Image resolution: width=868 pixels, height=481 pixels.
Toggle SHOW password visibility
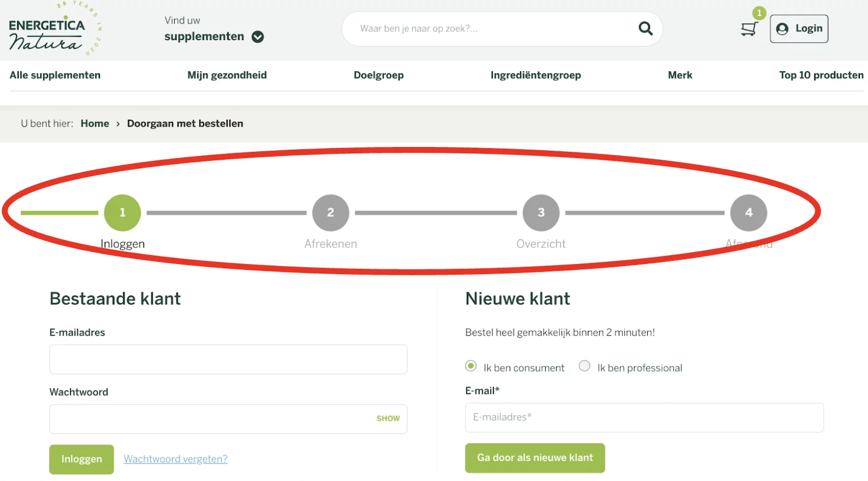click(x=388, y=418)
